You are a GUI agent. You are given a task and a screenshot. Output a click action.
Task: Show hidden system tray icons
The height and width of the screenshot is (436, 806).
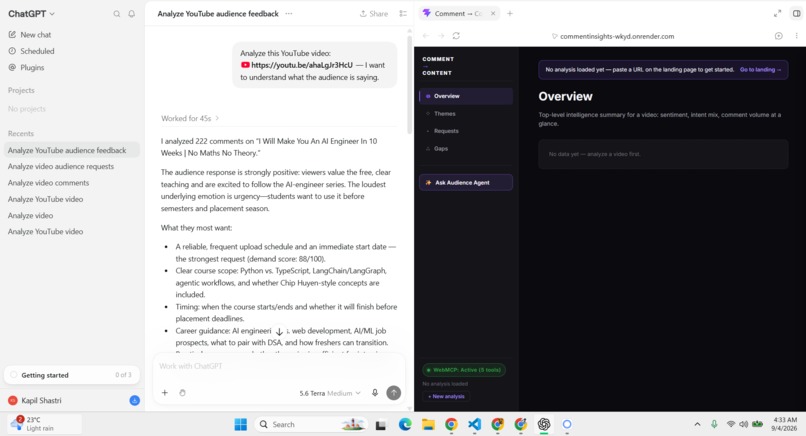tap(697, 424)
